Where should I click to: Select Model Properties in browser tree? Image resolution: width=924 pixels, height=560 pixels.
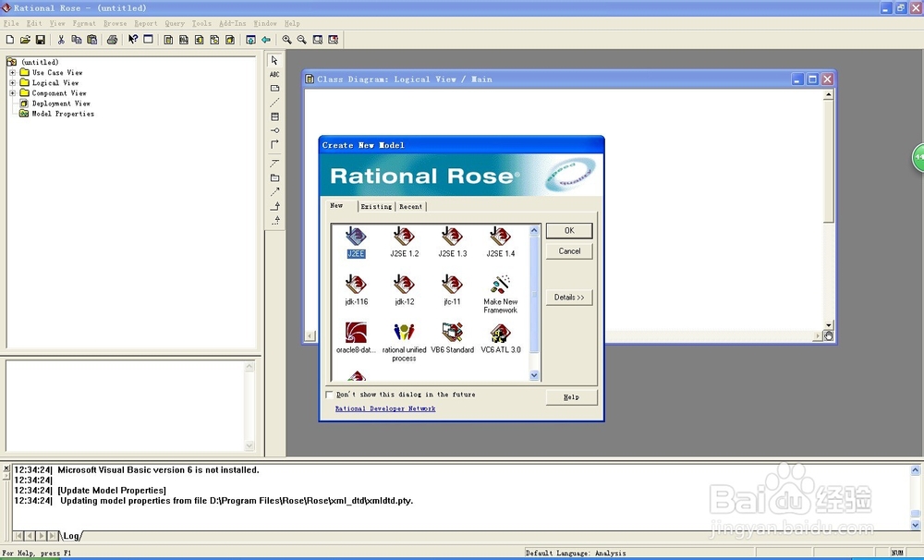click(63, 114)
